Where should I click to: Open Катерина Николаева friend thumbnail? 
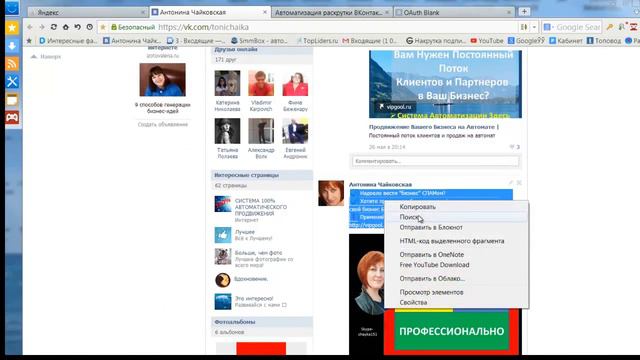[227, 83]
